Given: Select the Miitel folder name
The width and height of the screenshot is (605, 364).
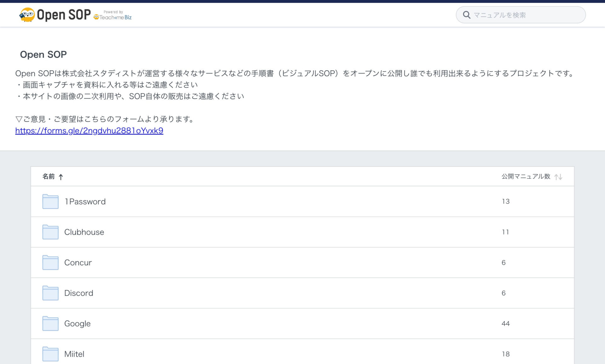Looking at the screenshot, I should [x=74, y=354].
